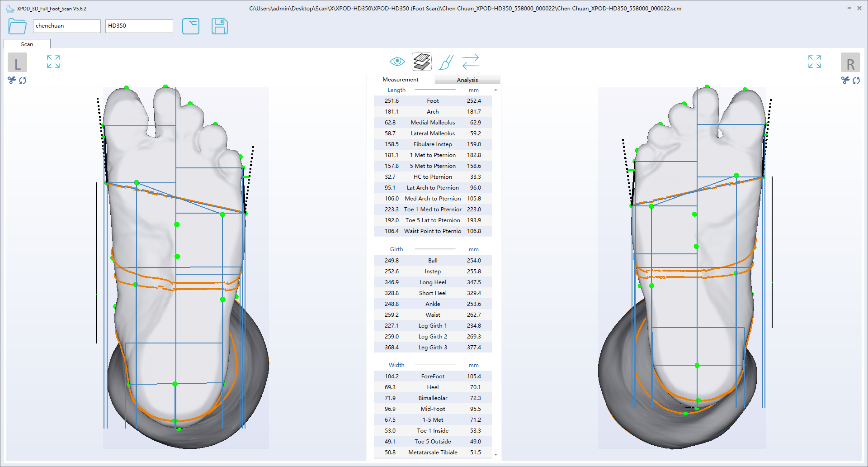Toggle the right foot R button
The width and height of the screenshot is (868, 467).
(850, 62)
